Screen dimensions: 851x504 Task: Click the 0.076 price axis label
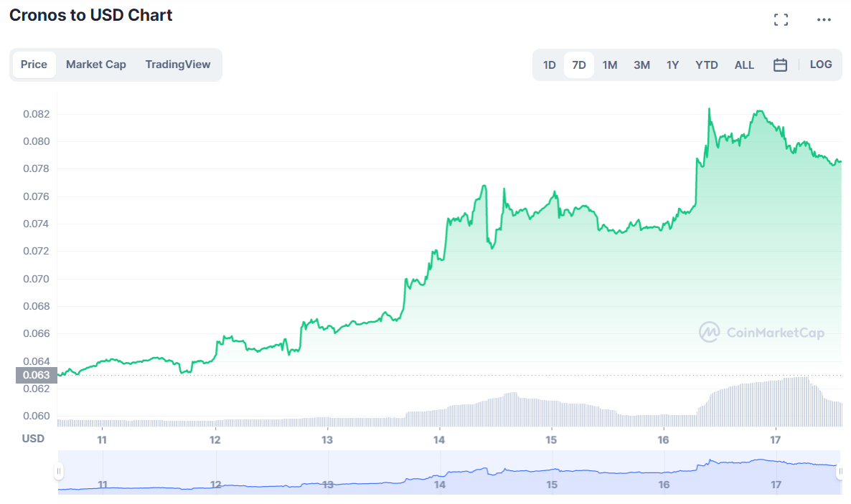[37, 196]
